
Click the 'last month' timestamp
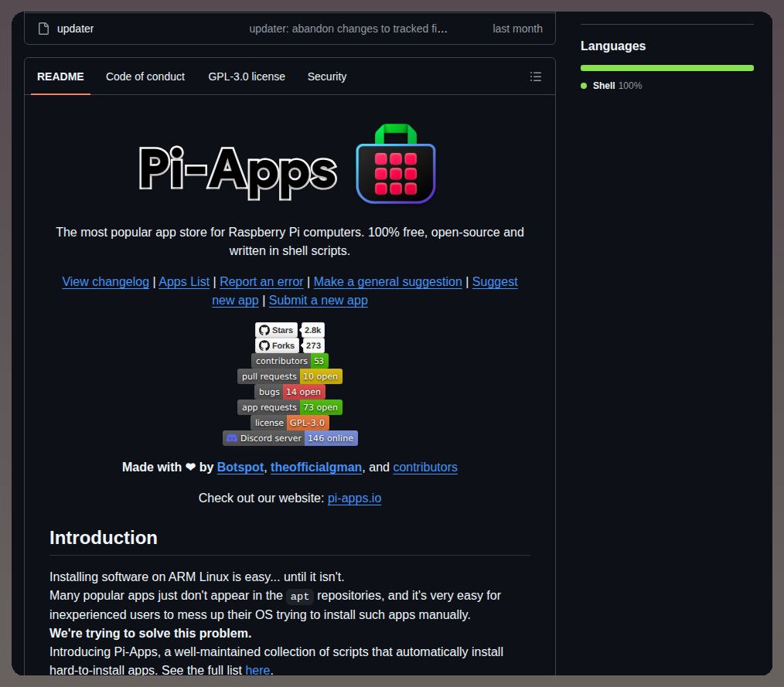(x=517, y=29)
